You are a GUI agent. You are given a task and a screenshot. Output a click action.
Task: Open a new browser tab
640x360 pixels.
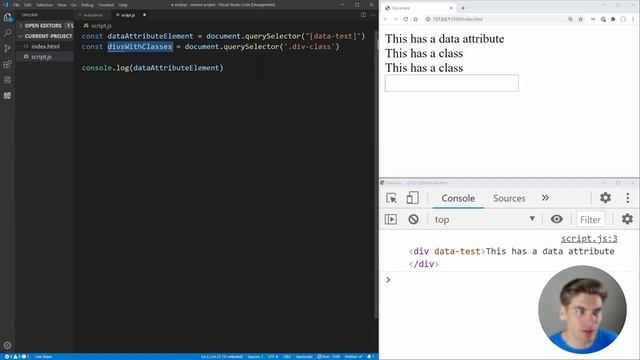click(x=463, y=8)
